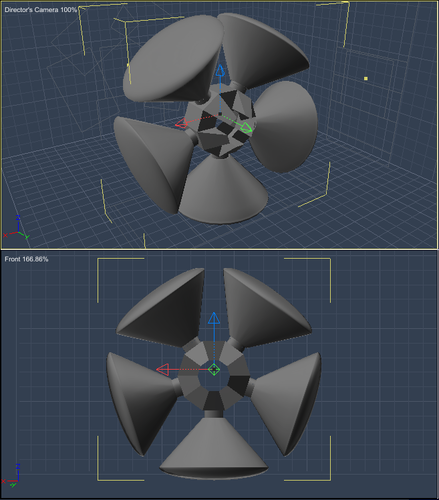The width and height of the screenshot is (439, 500).
Task: Click red X-axis arrow in Director's Camera view
Action: (181, 123)
